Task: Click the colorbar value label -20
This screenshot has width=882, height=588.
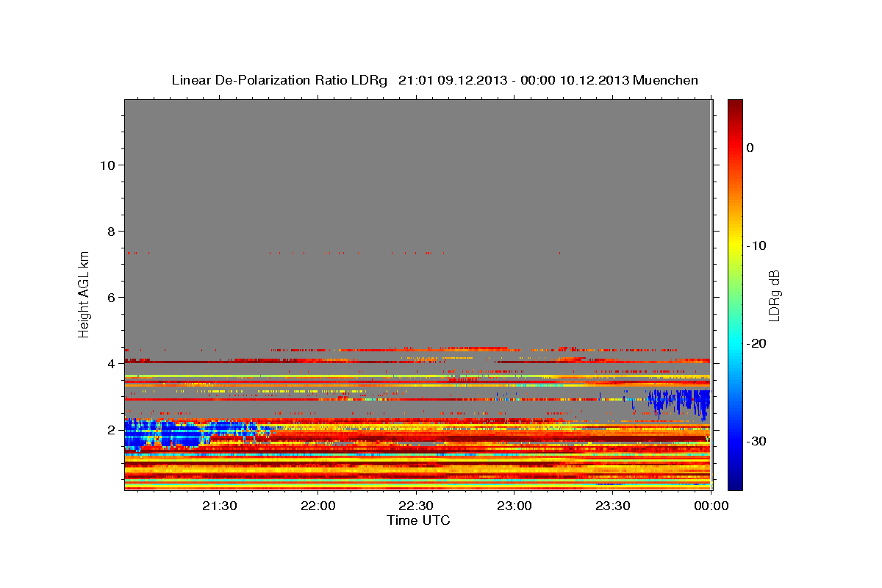Action: [x=757, y=343]
